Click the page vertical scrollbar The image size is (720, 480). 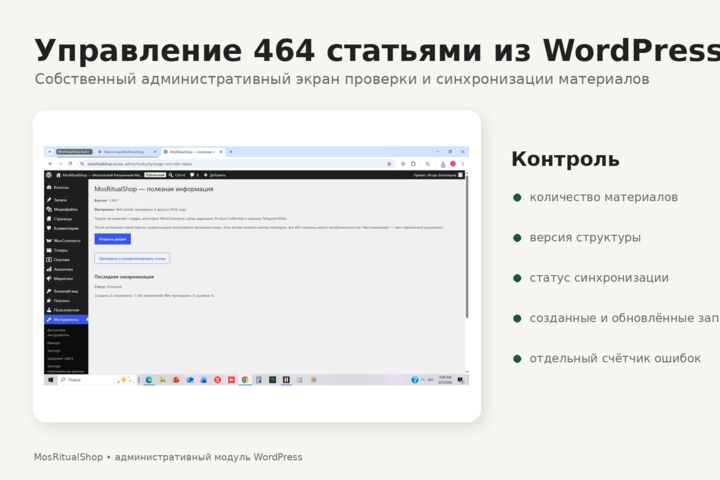[467, 246]
